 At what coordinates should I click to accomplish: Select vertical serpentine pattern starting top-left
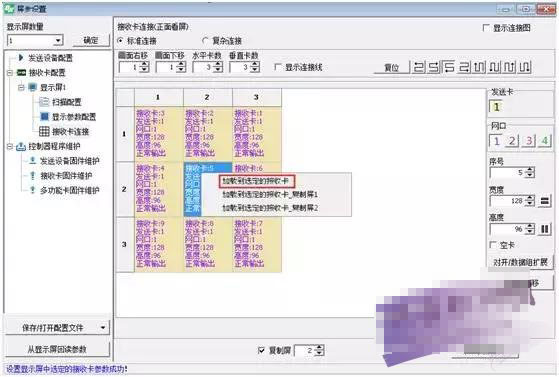tap(479, 67)
